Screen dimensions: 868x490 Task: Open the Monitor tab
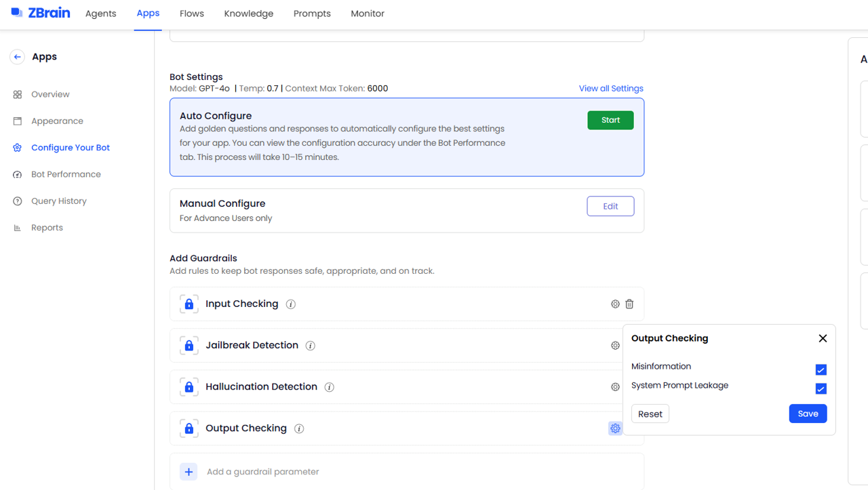tap(368, 14)
